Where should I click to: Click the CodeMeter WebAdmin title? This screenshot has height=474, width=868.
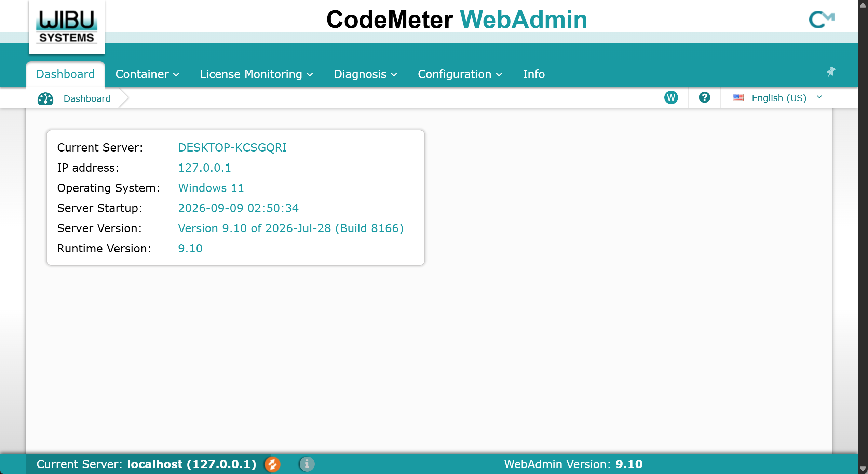(457, 19)
